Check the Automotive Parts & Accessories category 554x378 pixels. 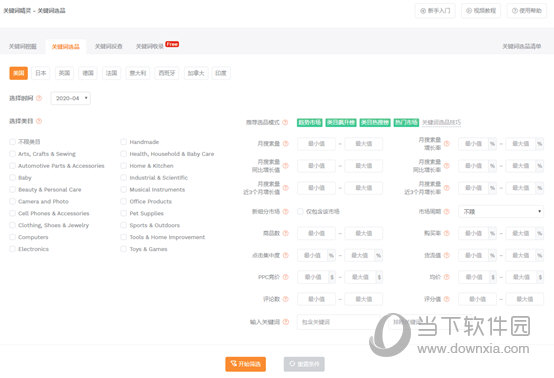click(x=12, y=166)
